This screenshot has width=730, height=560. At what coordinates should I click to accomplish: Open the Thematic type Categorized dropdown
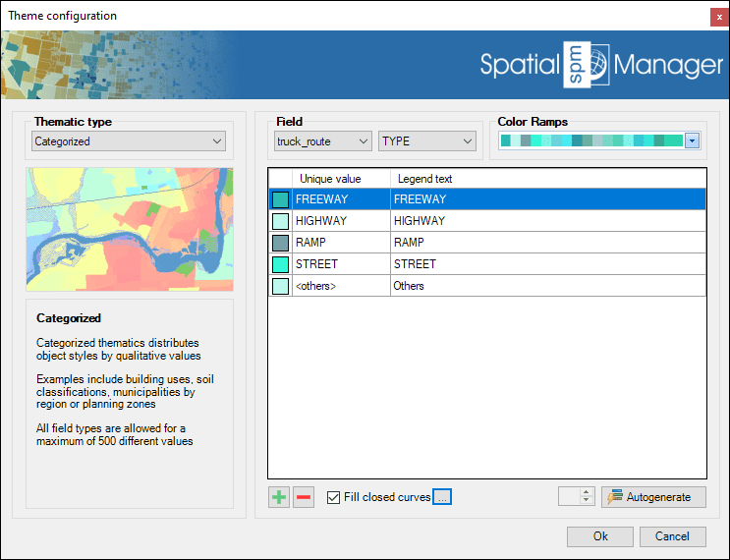click(x=129, y=141)
